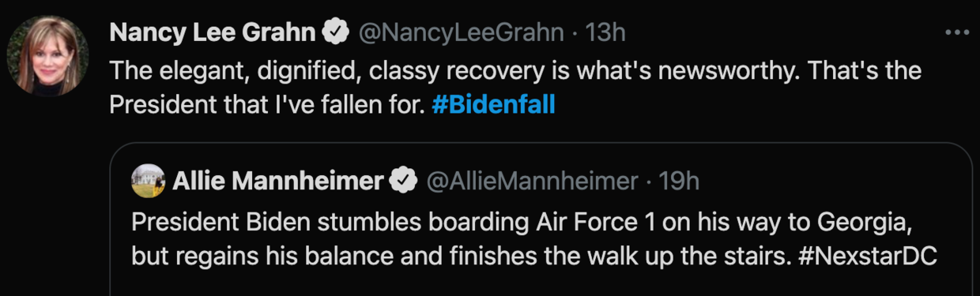The image size is (980, 296).
Task: Click Allie Mannheimer's verified badge
Action: pyautogui.click(x=405, y=182)
